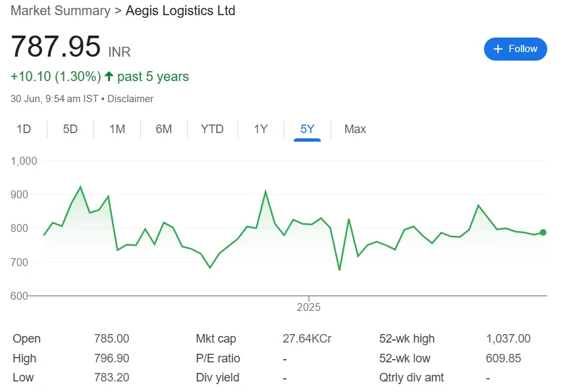Click the Qtrly div amt label
This screenshot has width=567, height=392.
(412, 377)
